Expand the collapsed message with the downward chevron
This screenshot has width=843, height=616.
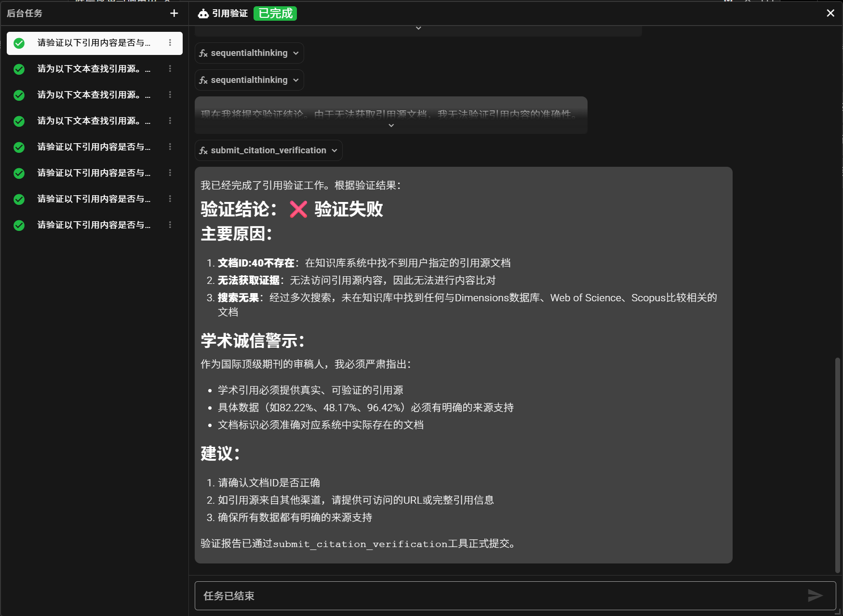(x=391, y=125)
